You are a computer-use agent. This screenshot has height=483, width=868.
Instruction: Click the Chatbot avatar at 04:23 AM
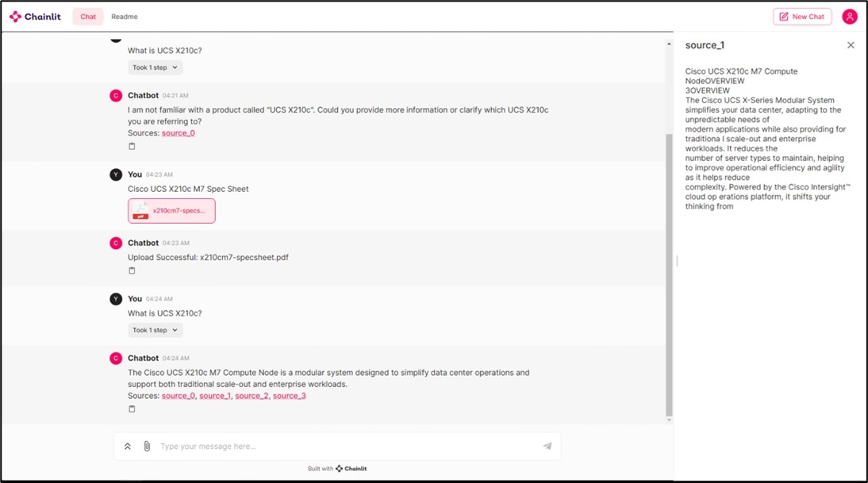pos(116,243)
